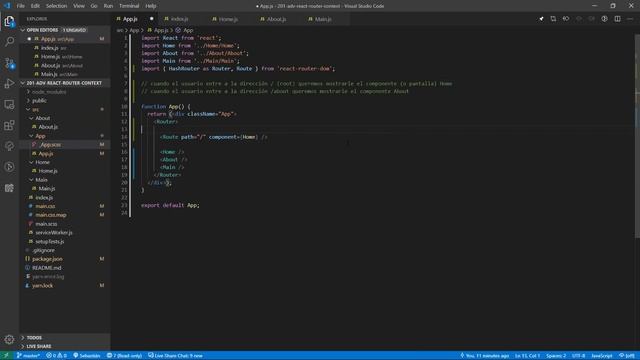Open the Help menu
The image size is (640, 360).
click(151, 6)
